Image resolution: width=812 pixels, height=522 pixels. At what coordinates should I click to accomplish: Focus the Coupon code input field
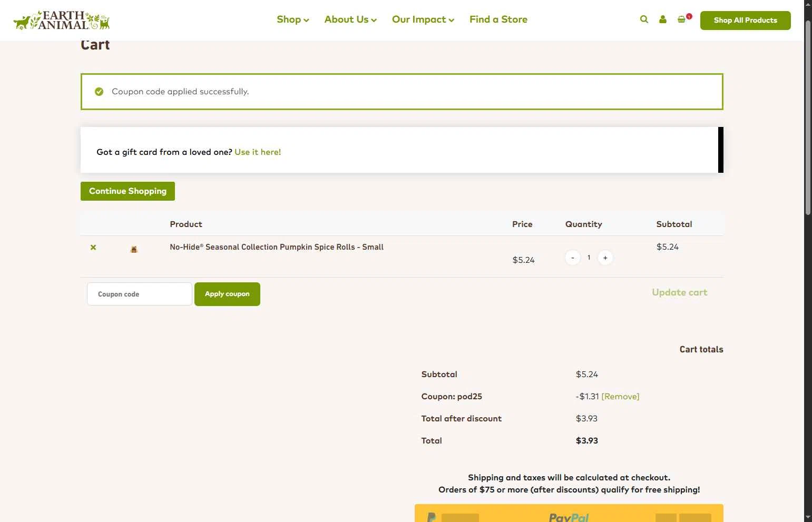pyautogui.click(x=140, y=294)
